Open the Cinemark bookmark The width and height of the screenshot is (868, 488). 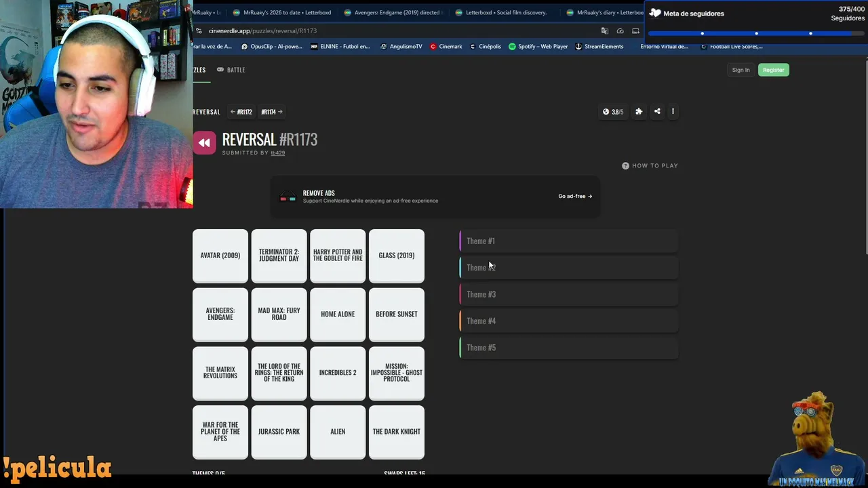446,47
